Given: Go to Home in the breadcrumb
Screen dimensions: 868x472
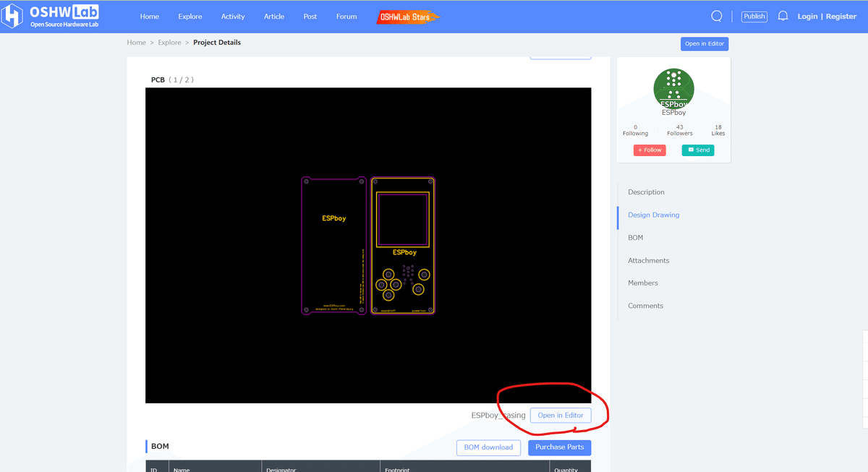Looking at the screenshot, I should coord(137,43).
